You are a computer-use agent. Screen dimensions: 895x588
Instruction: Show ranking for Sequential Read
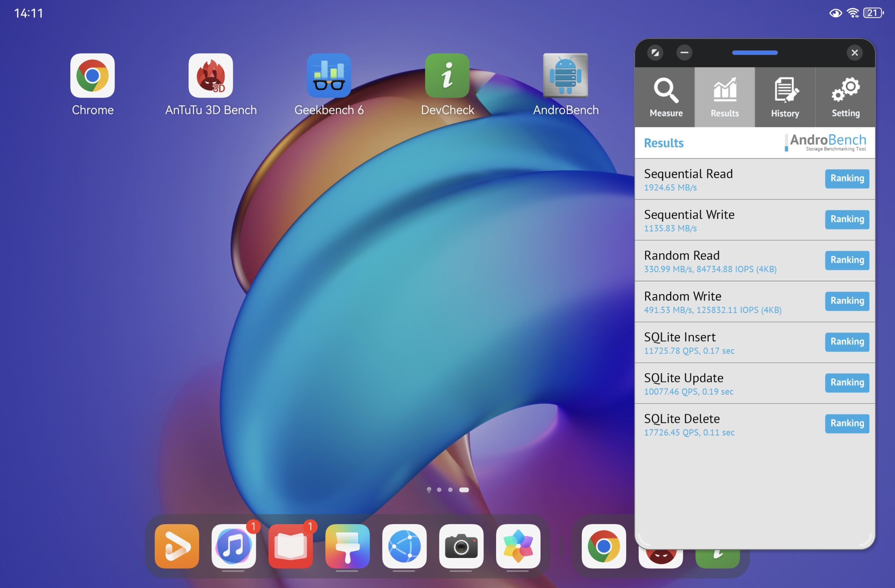[847, 179]
